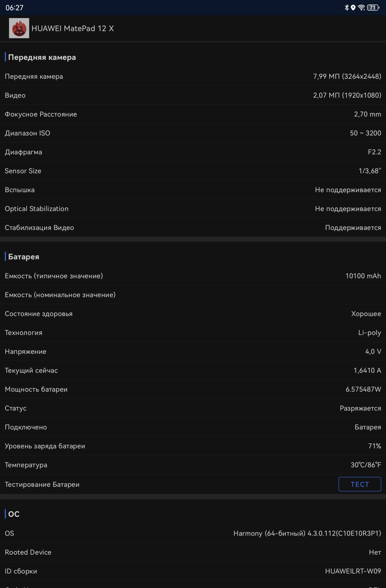Tap the Температура row
The height and width of the screenshot is (588, 386).
[x=193, y=465]
